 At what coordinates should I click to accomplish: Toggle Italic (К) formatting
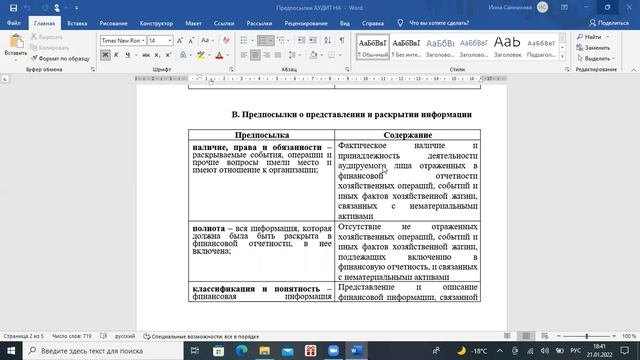point(116,55)
